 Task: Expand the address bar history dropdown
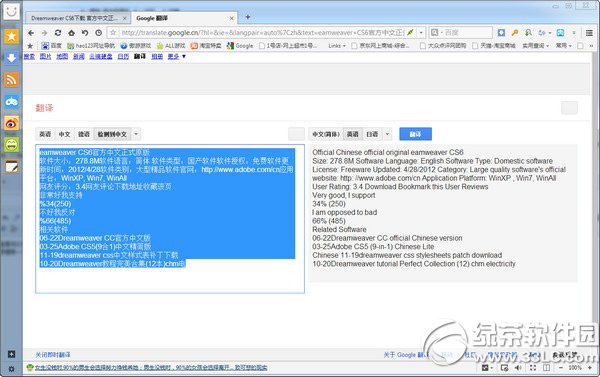point(421,33)
